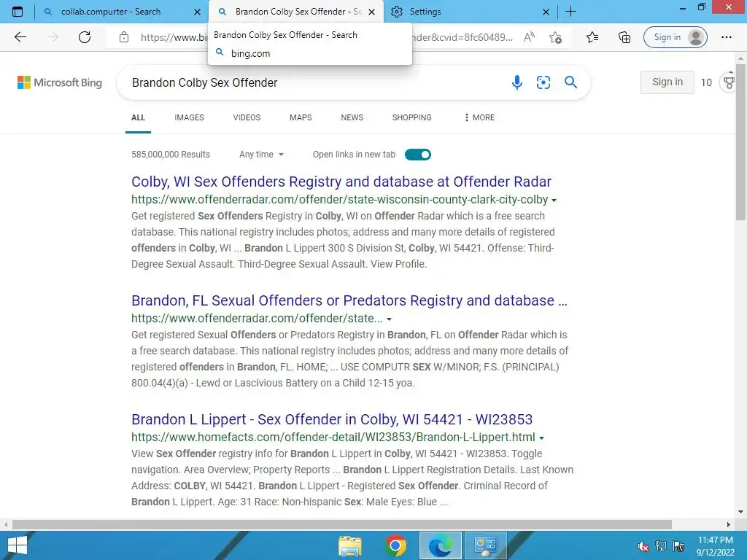Select the ALL results tab
Viewport: 747px width, 560px height.
pyautogui.click(x=138, y=117)
